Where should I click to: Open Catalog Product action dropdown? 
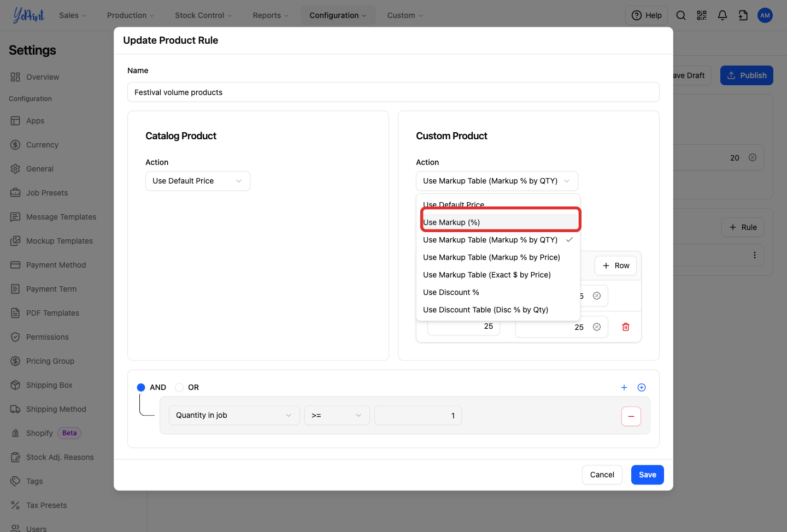pyautogui.click(x=198, y=181)
